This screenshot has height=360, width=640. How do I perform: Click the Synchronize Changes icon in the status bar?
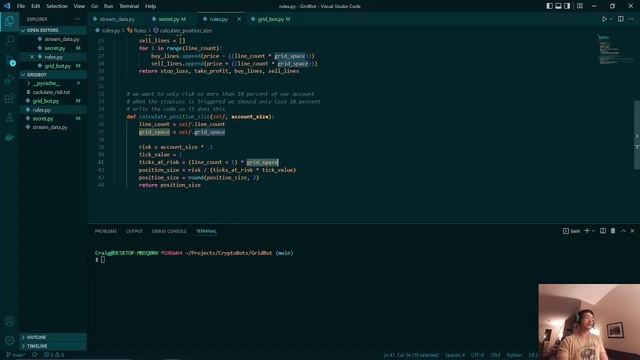pyautogui.click(x=35, y=355)
